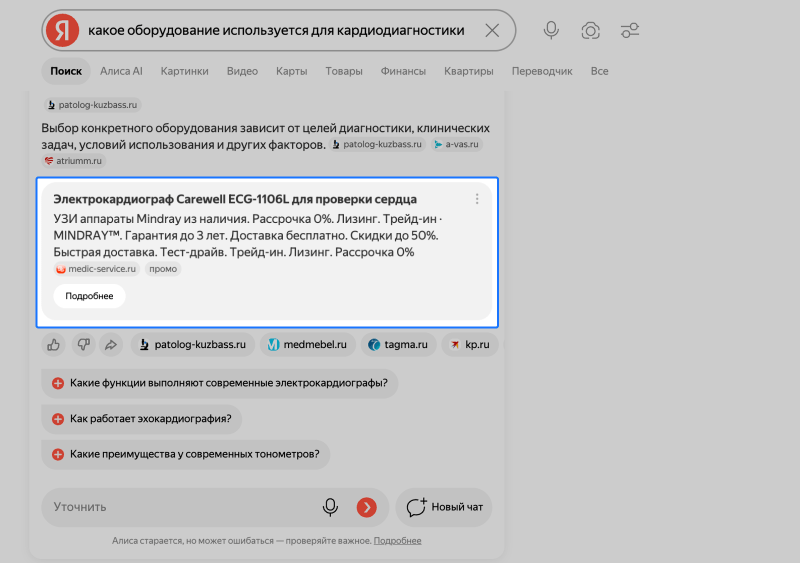Open inline patolog-kuzbass.ru citation after факторов
The width and height of the screenshot is (800, 563).
coord(378,144)
